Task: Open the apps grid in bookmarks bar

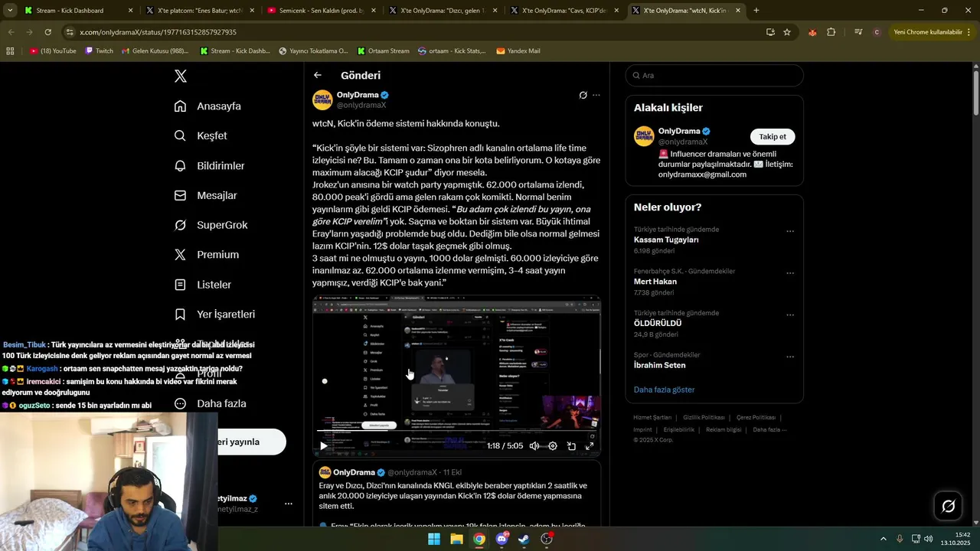Action: click(x=10, y=51)
